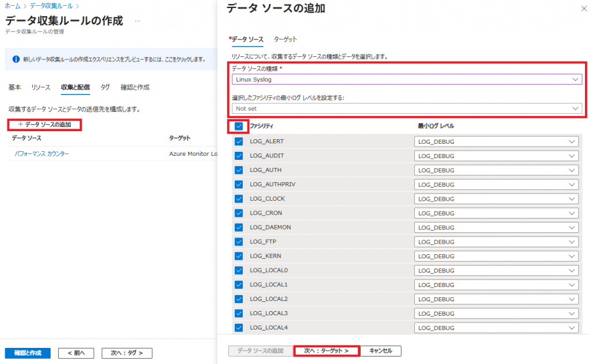Switch to the ターゲット tab

pyautogui.click(x=285, y=39)
